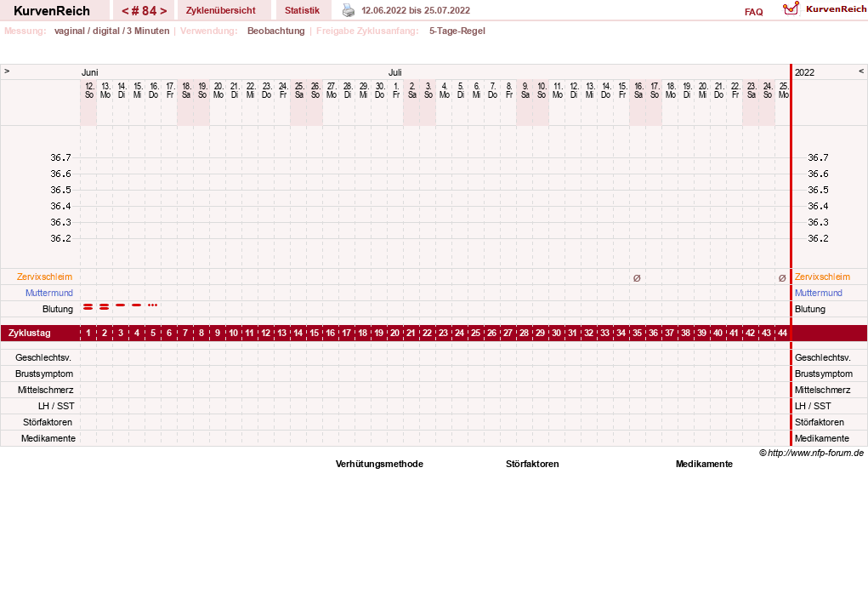This screenshot has width=868, height=599.
Task: Click the left 36.7 temperature axis label
Action: 61,158
